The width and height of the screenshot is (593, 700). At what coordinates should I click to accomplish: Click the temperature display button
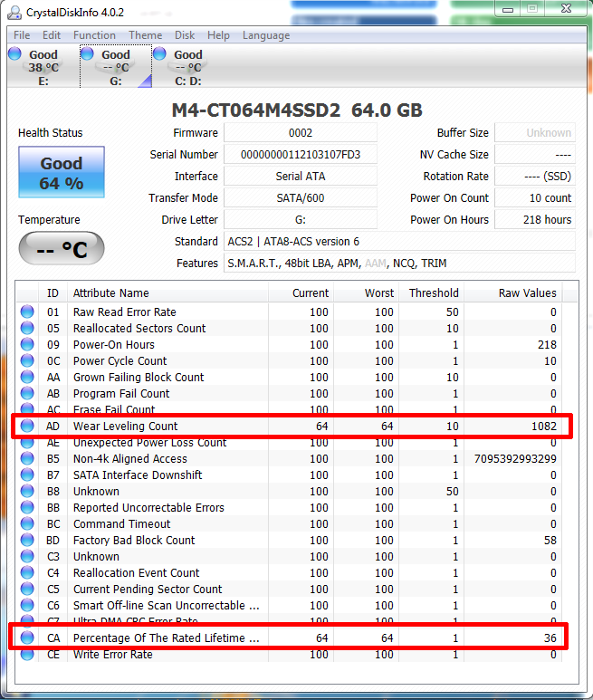(x=62, y=248)
